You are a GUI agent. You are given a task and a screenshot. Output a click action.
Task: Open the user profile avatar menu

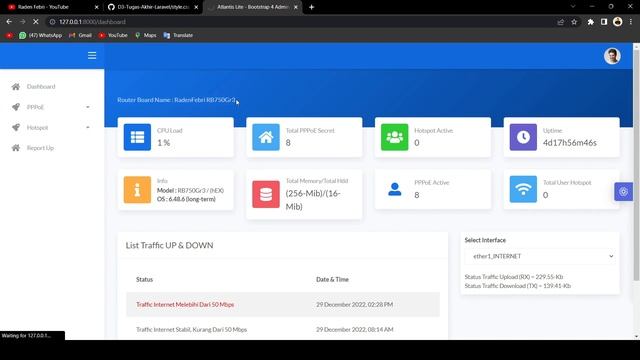click(612, 56)
